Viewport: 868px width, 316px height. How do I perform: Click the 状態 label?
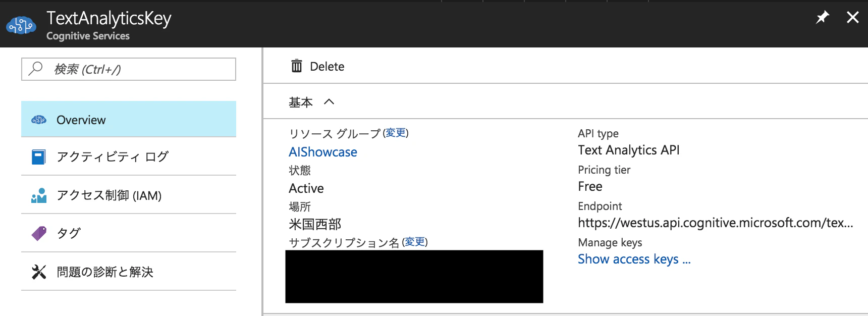coord(300,170)
